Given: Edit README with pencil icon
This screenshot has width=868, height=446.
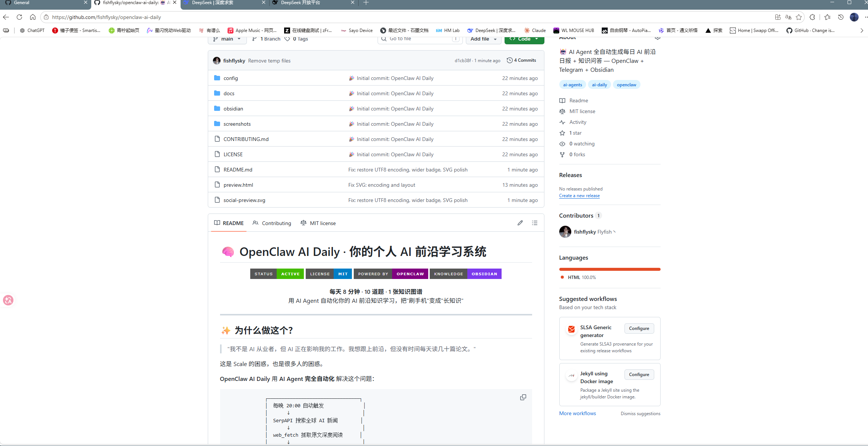Looking at the screenshot, I should tap(520, 223).
